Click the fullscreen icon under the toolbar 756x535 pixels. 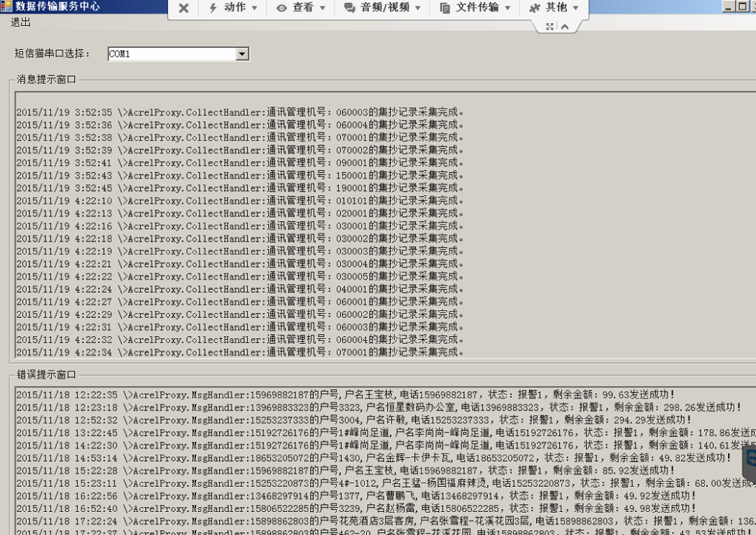pos(550,27)
